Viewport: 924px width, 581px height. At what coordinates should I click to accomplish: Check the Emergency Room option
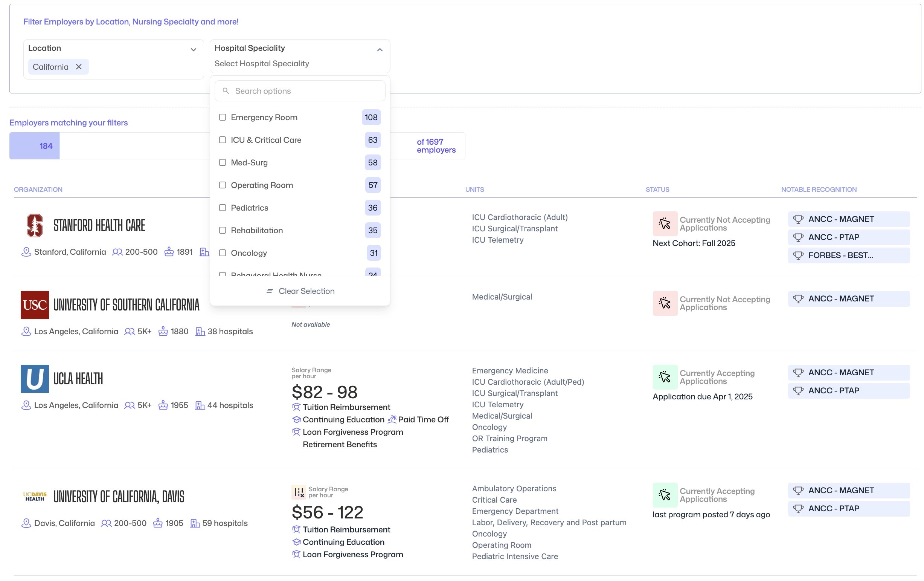point(223,117)
